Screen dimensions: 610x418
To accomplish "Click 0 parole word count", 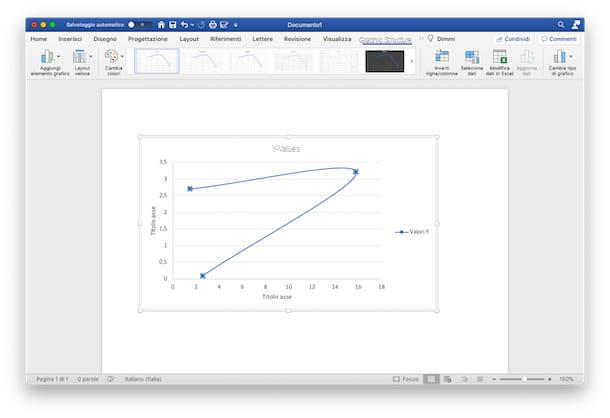I will click(x=88, y=379).
